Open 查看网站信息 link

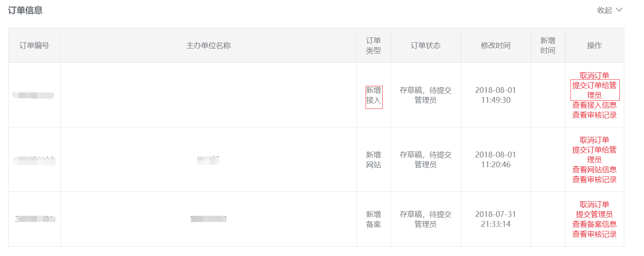click(594, 170)
